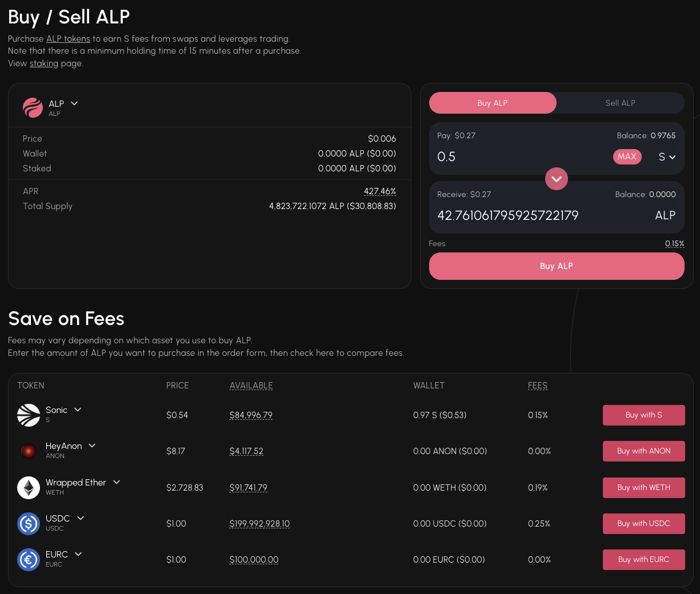Click the MAX amount button
700x594 pixels.
pyautogui.click(x=627, y=156)
